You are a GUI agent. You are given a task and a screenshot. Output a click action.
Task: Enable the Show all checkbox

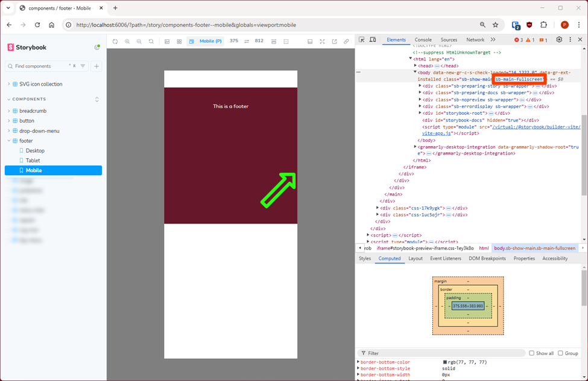531,353
